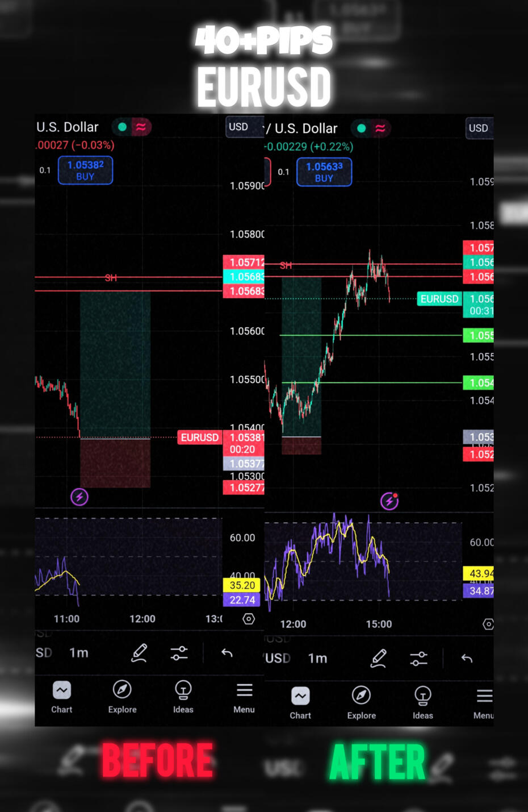This screenshot has width=528, height=812.
Task: Click the undo arrow in the right chart toolbar
Action: click(x=467, y=659)
